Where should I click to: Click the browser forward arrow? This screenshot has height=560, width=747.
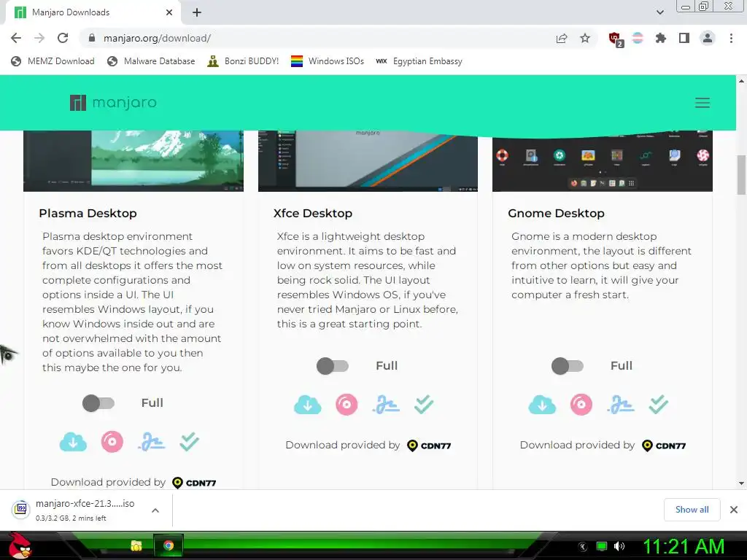(x=39, y=38)
